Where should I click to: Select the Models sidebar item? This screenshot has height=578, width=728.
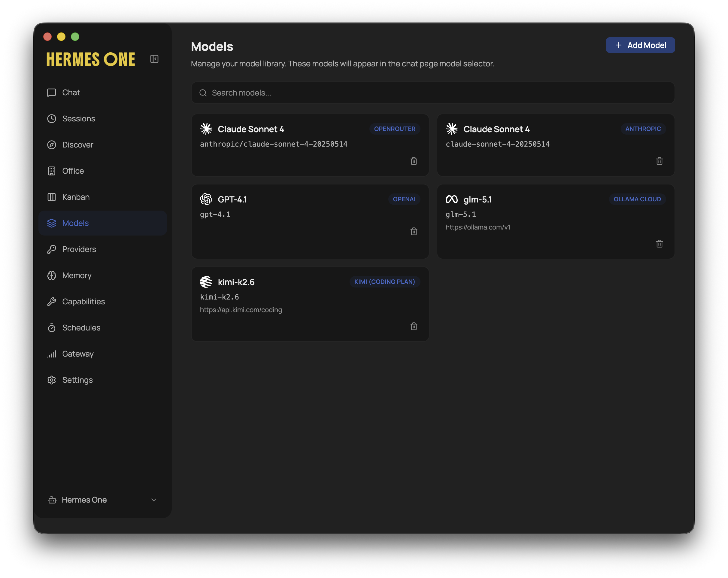pyautogui.click(x=103, y=223)
